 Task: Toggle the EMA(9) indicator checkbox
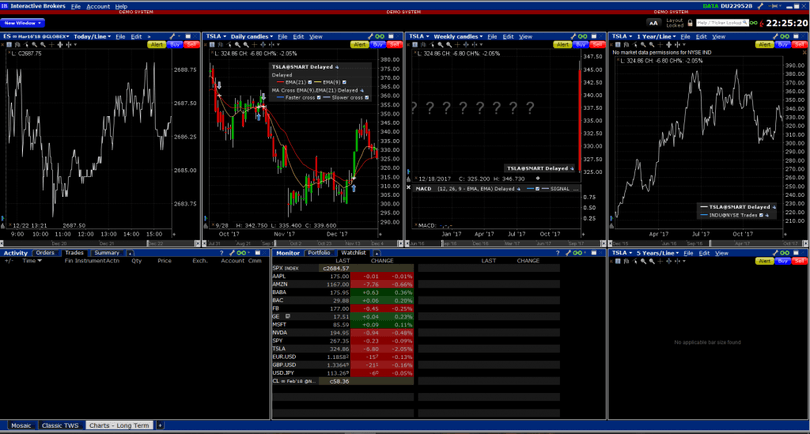click(342, 82)
